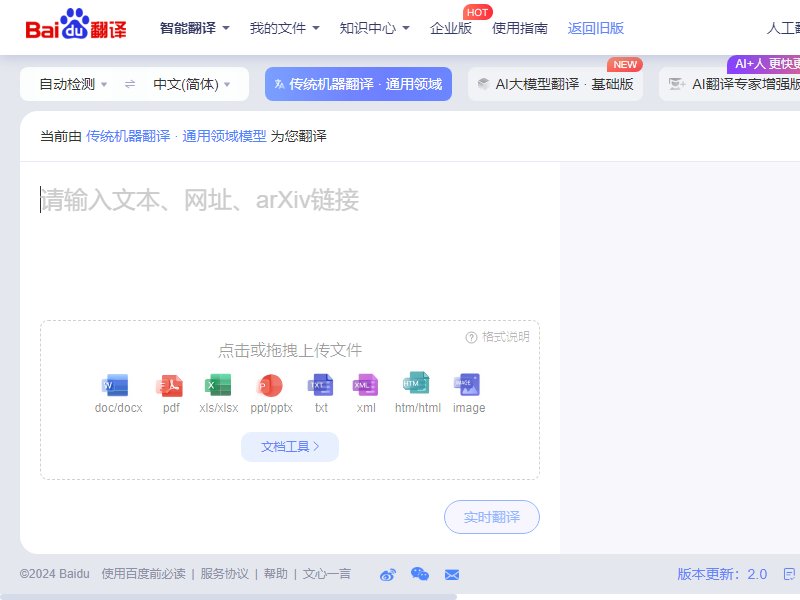This screenshot has height=600, width=800.
Task: Select the xml file icon
Action: point(365,386)
